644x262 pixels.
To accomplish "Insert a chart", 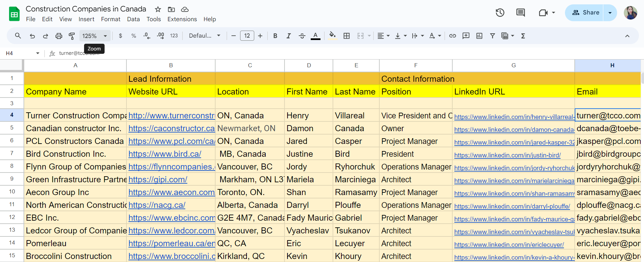I will 479,36.
